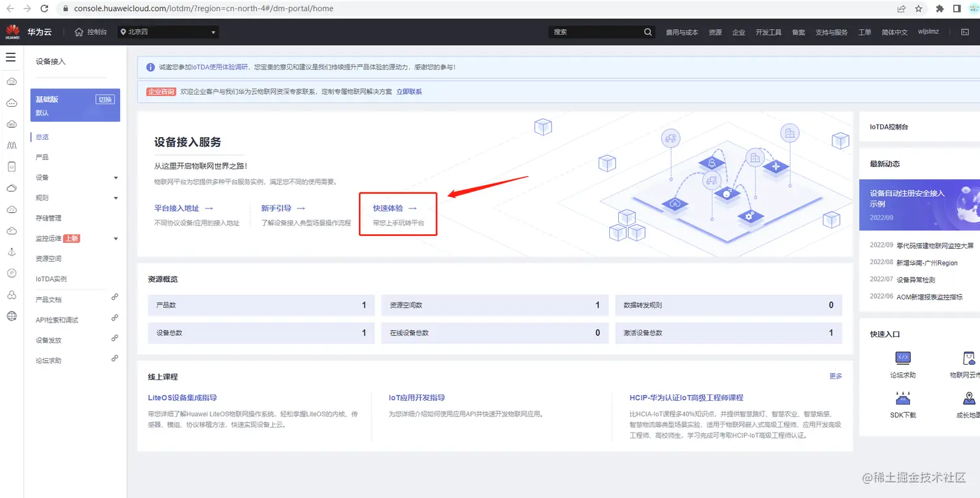Click the 立即联系 link
Screen dimensions: 980x498
(x=409, y=92)
